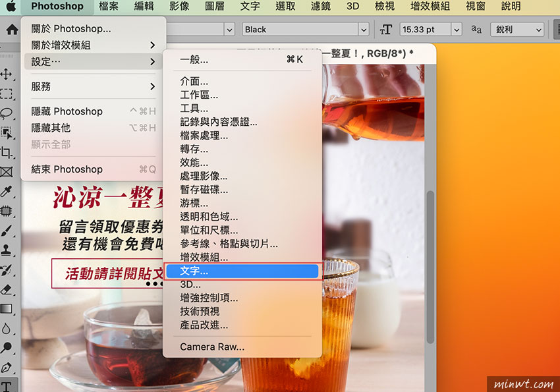This screenshot has height=392, width=560.
Task: Open the Photoshop menu
Action: pyautogui.click(x=57, y=6)
